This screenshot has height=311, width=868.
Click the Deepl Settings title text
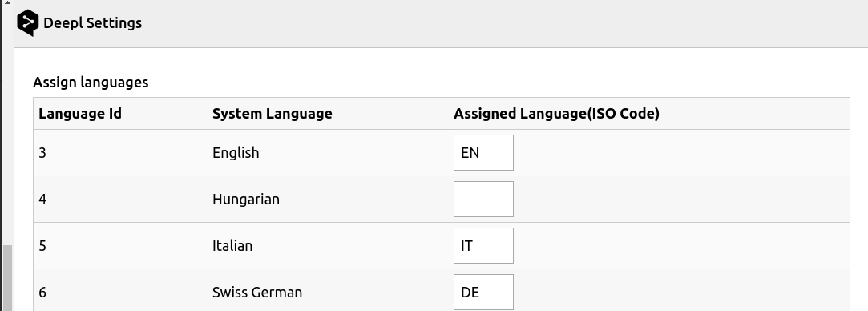pyautogui.click(x=92, y=23)
